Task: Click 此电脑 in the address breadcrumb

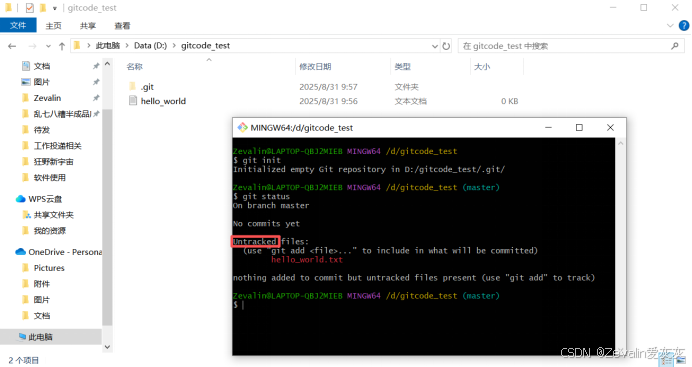Action: point(108,46)
